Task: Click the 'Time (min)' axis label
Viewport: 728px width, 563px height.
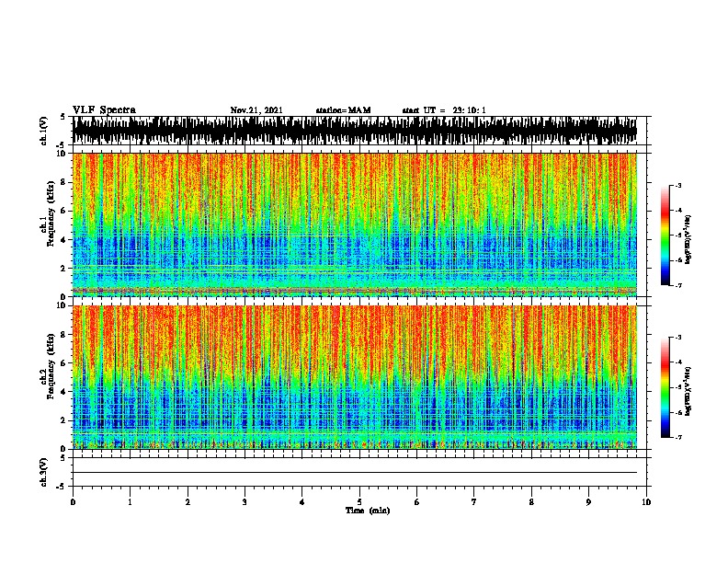Action: [x=368, y=511]
